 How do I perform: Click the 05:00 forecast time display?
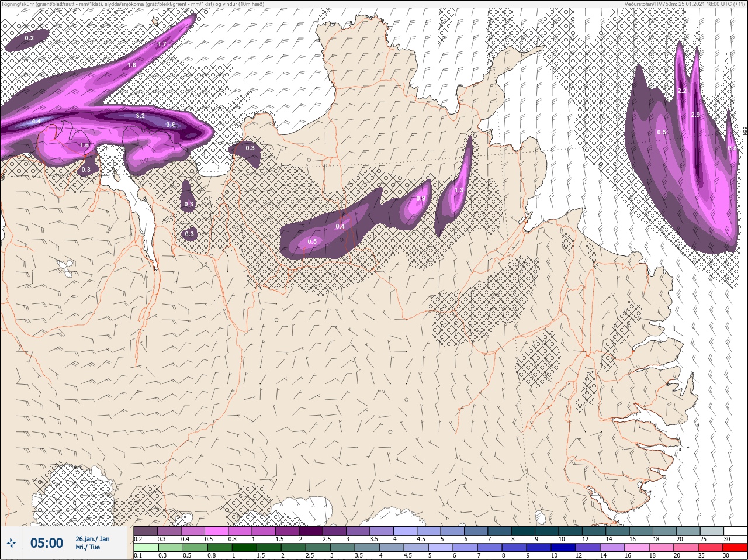[x=47, y=543]
